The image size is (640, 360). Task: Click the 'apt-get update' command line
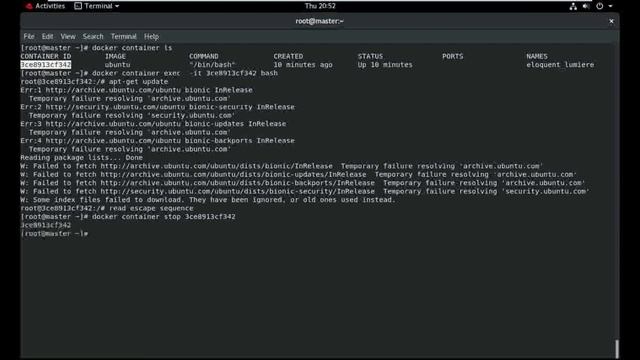(94, 82)
